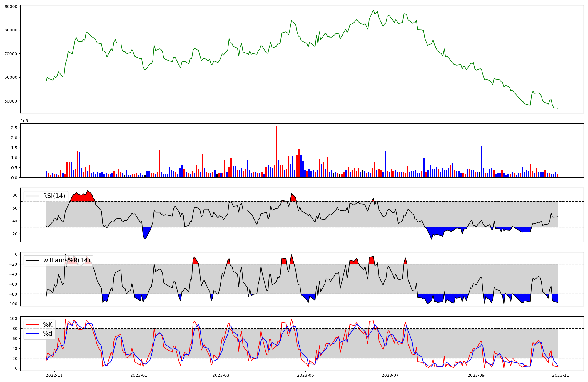Click the williams%R(14) legend label
This screenshot has height=382, width=588.
click(66, 260)
